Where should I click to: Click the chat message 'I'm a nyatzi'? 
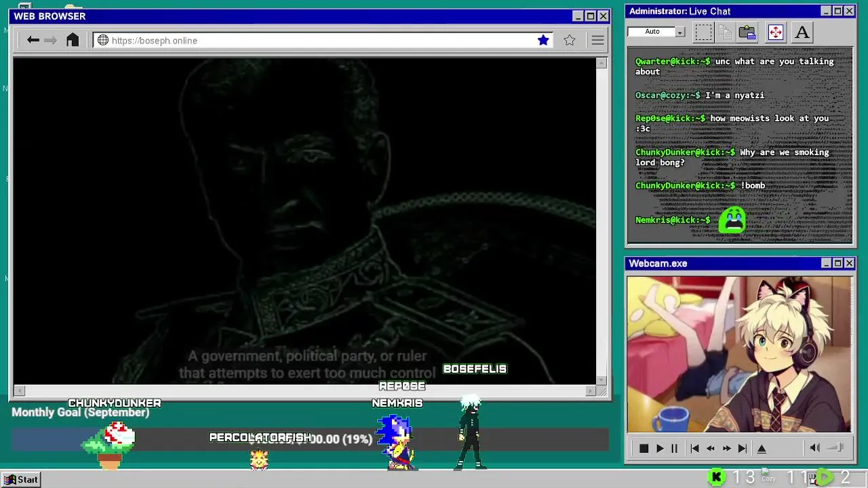coord(734,96)
